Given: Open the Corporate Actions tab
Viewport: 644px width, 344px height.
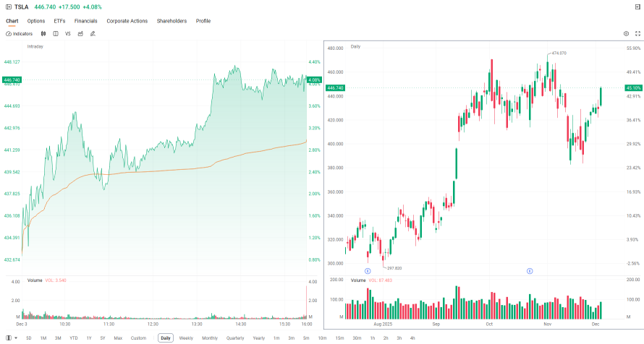Looking at the screenshot, I should (x=127, y=21).
